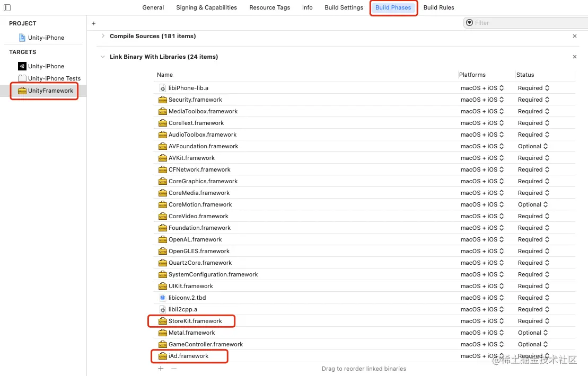Select the Metal.framework row
The image size is (588, 376).
pos(364,333)
